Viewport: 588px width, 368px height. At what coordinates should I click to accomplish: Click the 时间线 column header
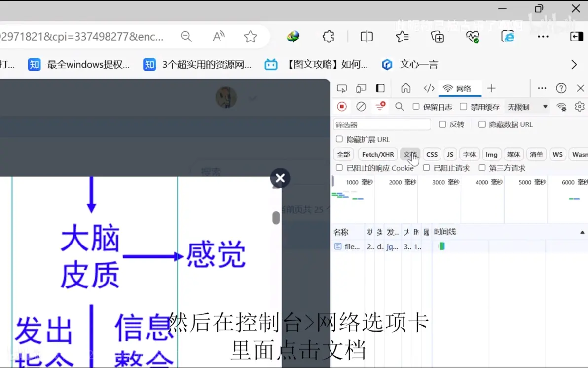pos(445,232)
